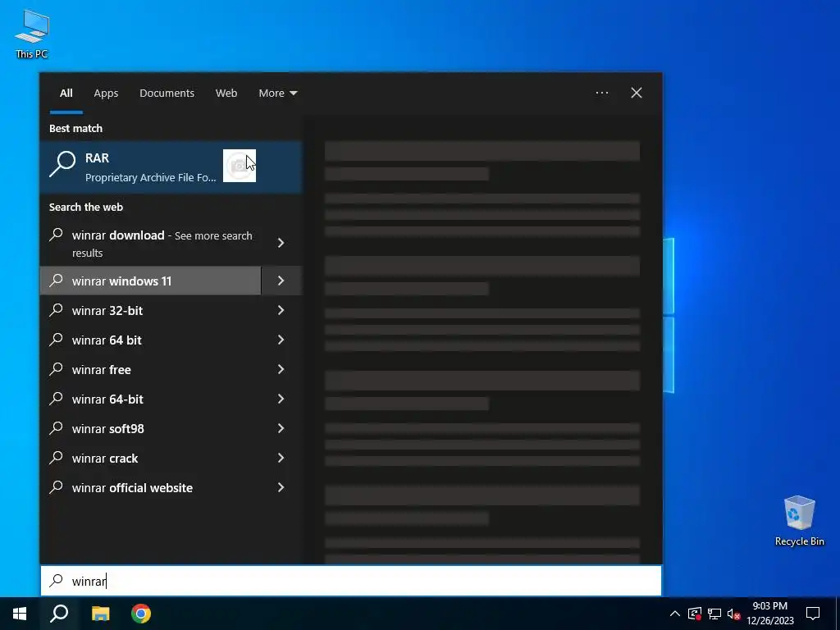The width and height of the screenshot is (840, 630).
Task: Select the Recycle Bin desktop icon
Action: tap(799, 521)
